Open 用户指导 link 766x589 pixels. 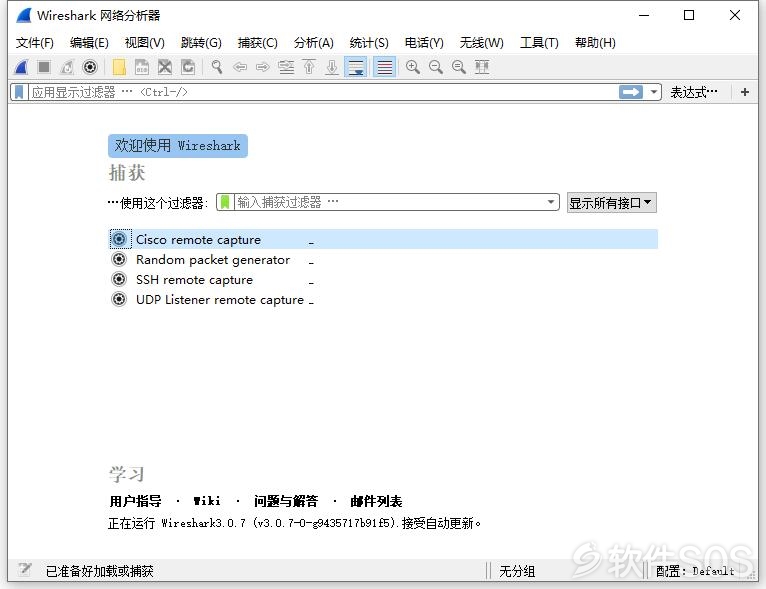click(x=135, y=501)
